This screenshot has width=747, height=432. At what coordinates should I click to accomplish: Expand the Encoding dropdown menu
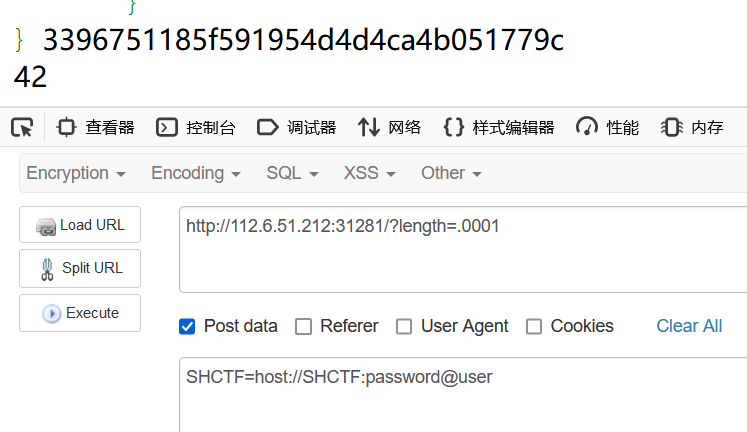pyautogui.click(x=196, y=173)
